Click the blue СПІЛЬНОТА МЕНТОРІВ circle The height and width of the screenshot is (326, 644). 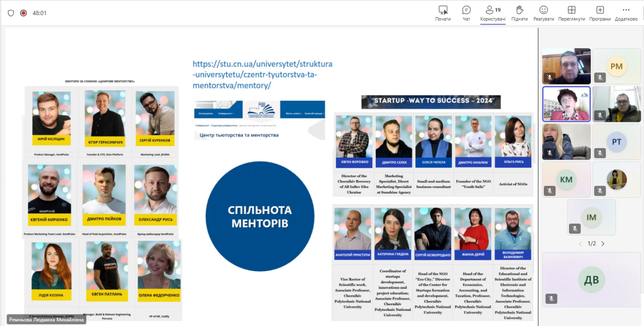tap(260, 217)
